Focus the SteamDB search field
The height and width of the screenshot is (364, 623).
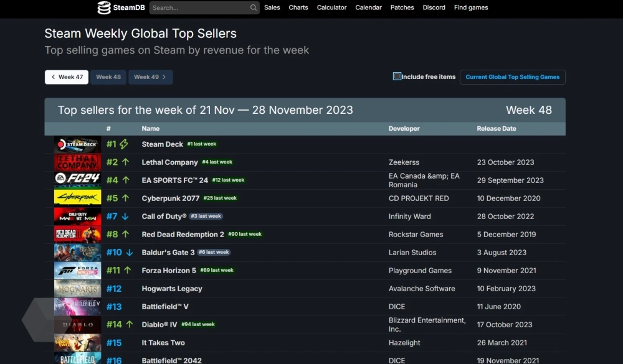tap(199, 8)
